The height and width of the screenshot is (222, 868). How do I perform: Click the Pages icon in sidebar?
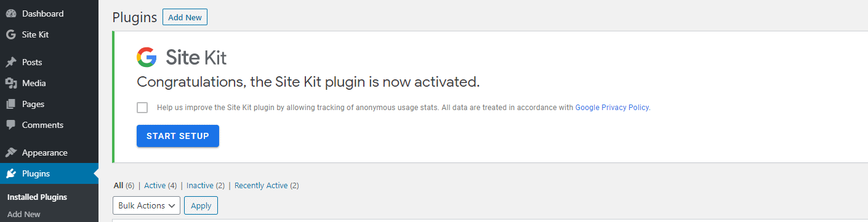[10, 104]
